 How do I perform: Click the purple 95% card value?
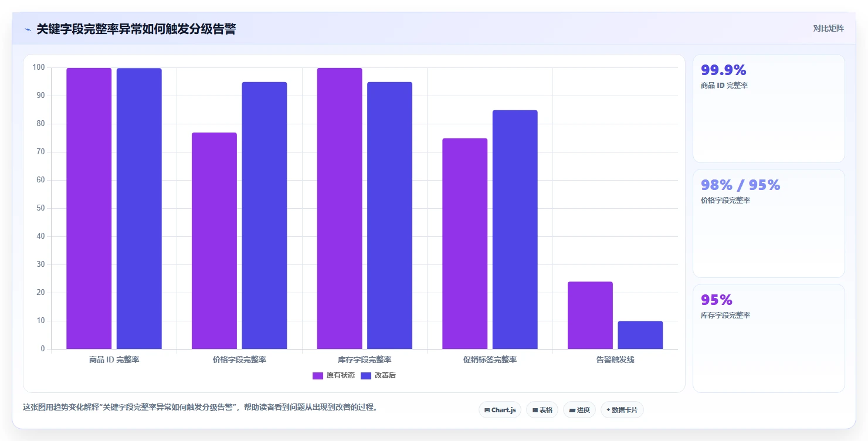pos(717,300)
